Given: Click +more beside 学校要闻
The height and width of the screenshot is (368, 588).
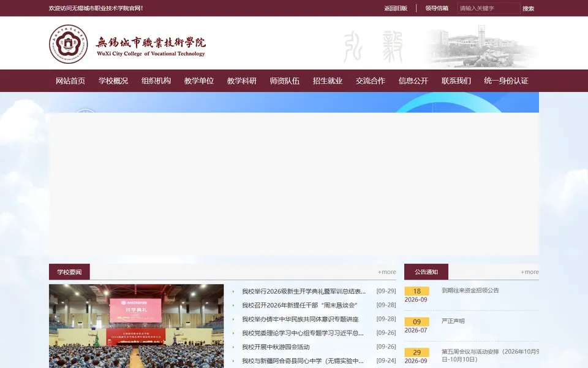Looking at the screenshot, I should pos(386,272).
